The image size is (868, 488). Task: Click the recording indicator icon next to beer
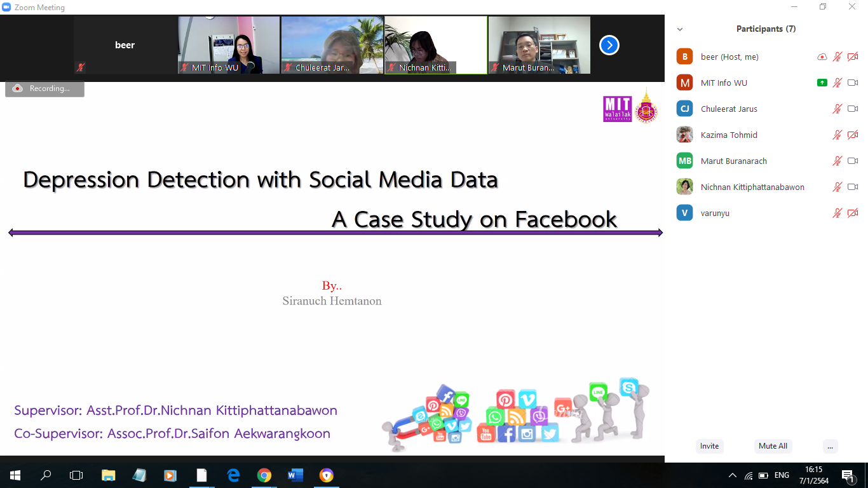(822, 57)
